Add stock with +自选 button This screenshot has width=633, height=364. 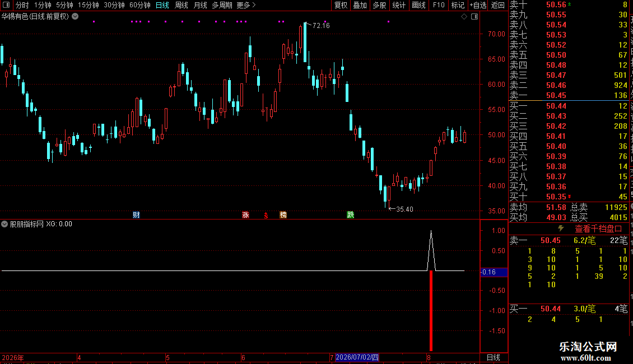click(x=478, y=5)
